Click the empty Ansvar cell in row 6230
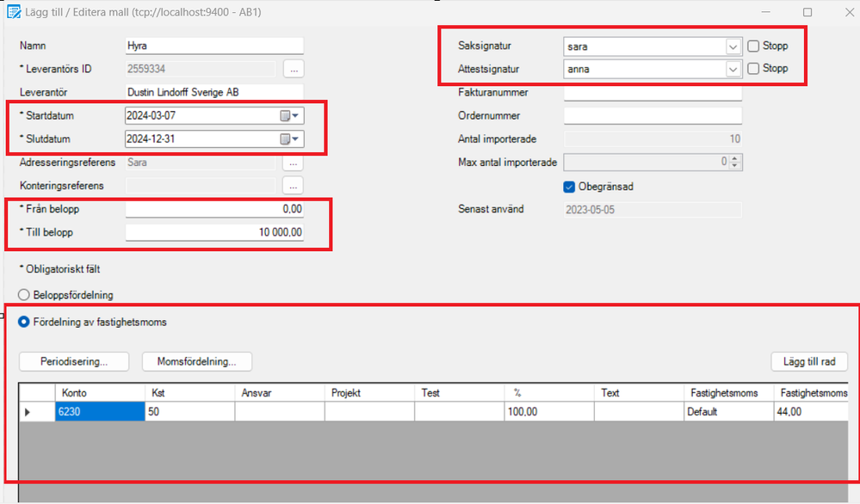This screenshot has width=860, height=504. pyautogui.click(x=280, y=412)
